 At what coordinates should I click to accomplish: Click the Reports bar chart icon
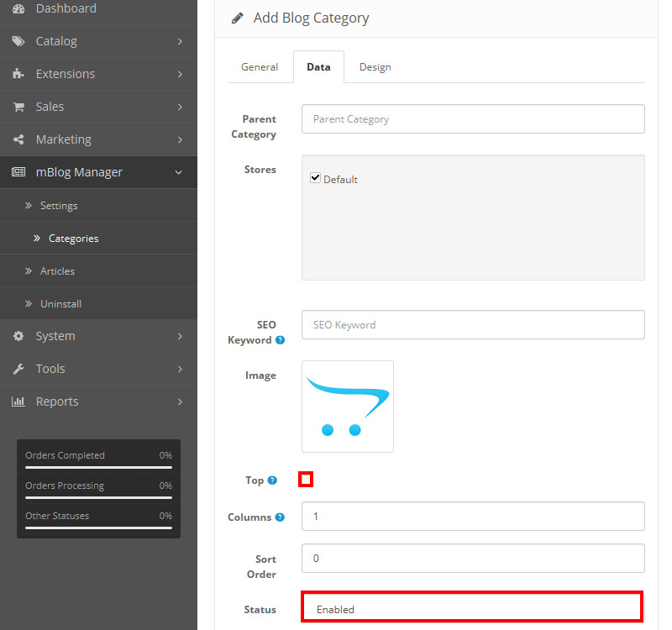coord(18,402)
